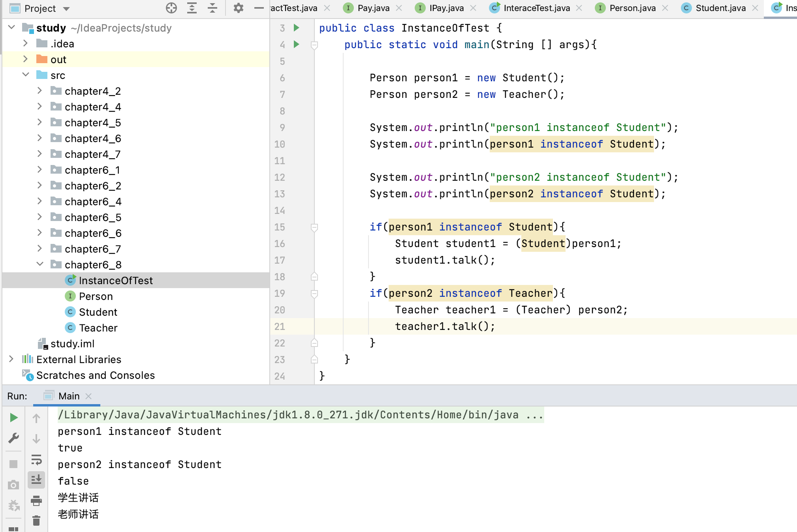Image resolution: width=797 pixels, height=532 pixels.
Task: Expand External Libraries node
Action: 11,359
